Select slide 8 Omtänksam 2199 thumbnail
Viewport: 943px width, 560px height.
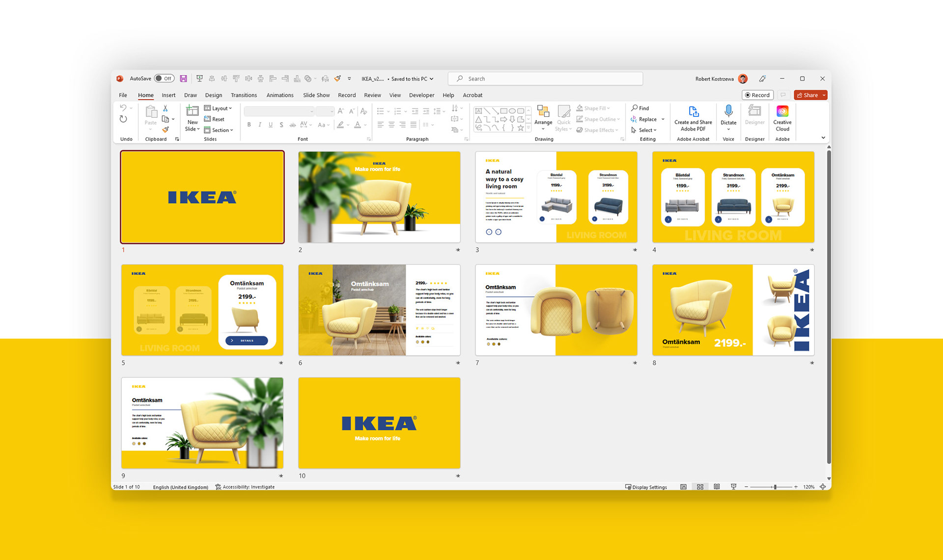pyautogui.click(x=733, y=310)
